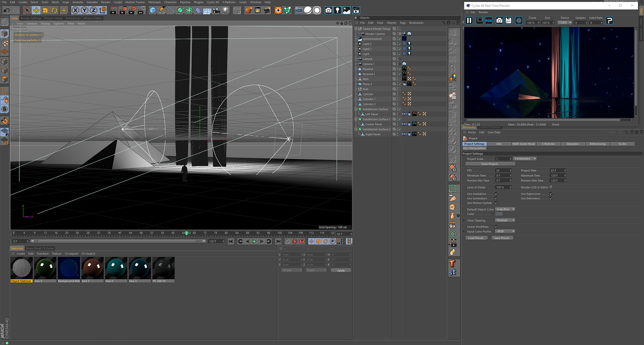
Task: Click the Record Active Objects key button
Action: pyautogui.click(x=287, y=241)
